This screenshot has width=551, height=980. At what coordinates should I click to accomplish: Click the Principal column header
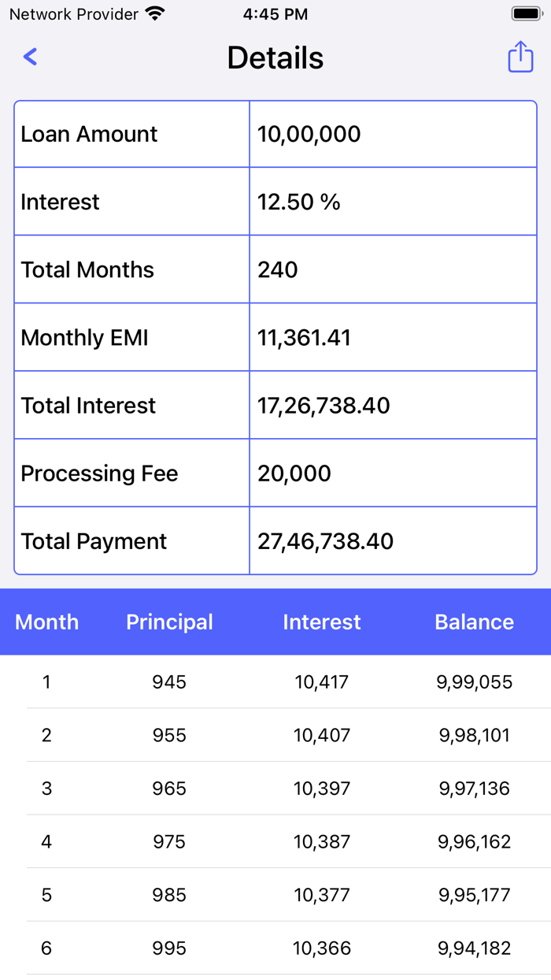click(x=169, y=622)
